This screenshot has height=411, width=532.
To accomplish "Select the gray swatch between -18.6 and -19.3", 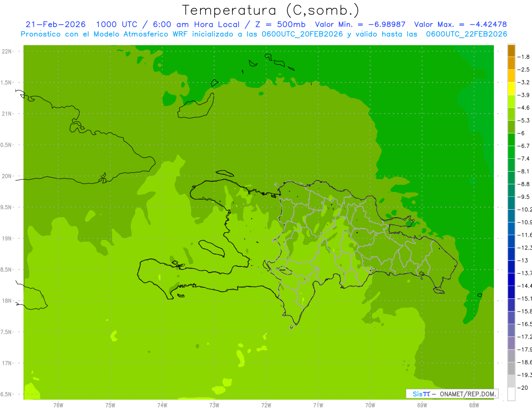I will (511, 368).
